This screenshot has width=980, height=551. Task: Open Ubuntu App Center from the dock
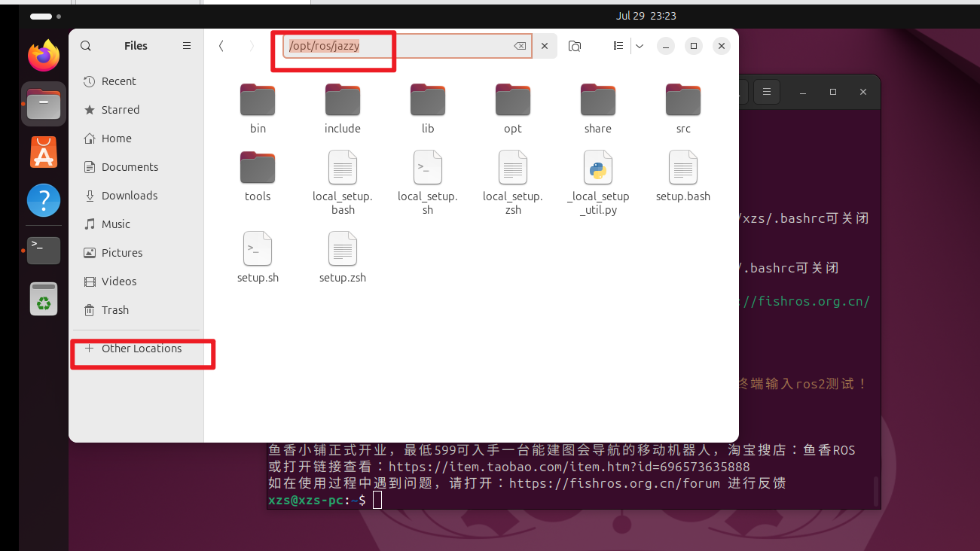[x=44, y=152]
